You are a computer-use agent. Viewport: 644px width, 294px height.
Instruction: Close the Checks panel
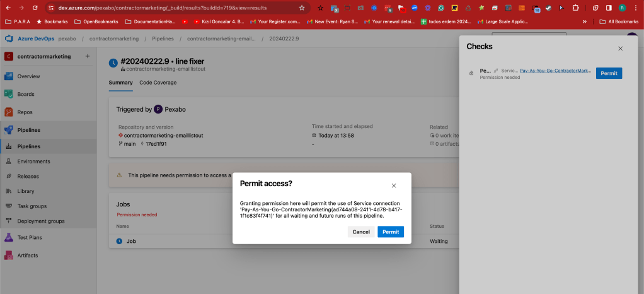pyautogui.click(x=621, y=49)
